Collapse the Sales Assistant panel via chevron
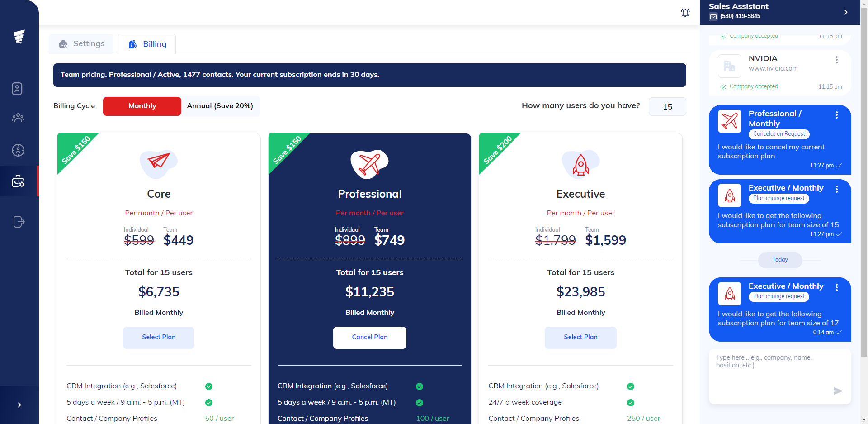 tap(846, 12)
